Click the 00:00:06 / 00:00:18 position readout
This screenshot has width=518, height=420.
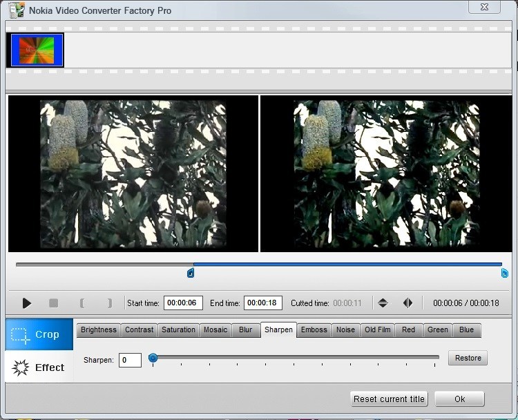(466, 303)
